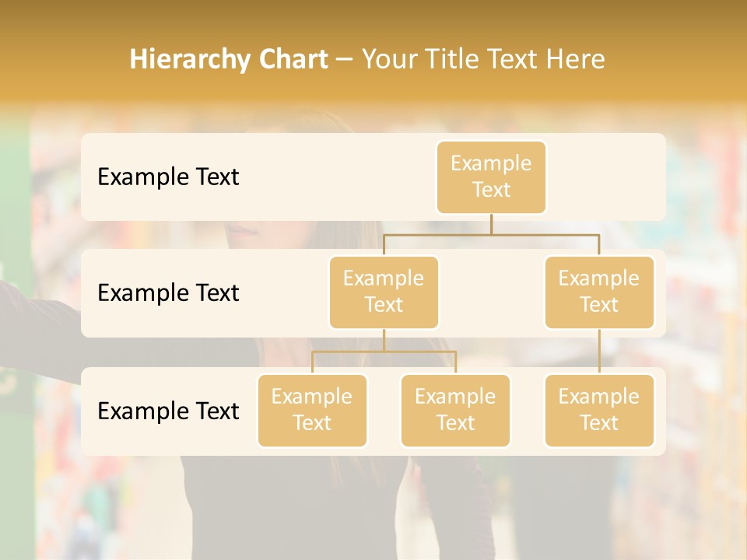Click the left edge of the bottom row band
747x560 pixels.
(x=88, y=411)
